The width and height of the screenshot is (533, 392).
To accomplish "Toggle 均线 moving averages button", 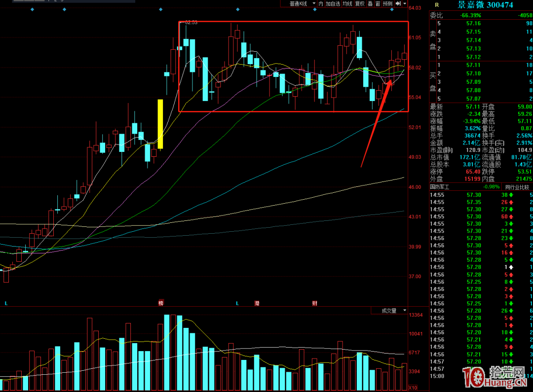I will (x=347, y=4).
